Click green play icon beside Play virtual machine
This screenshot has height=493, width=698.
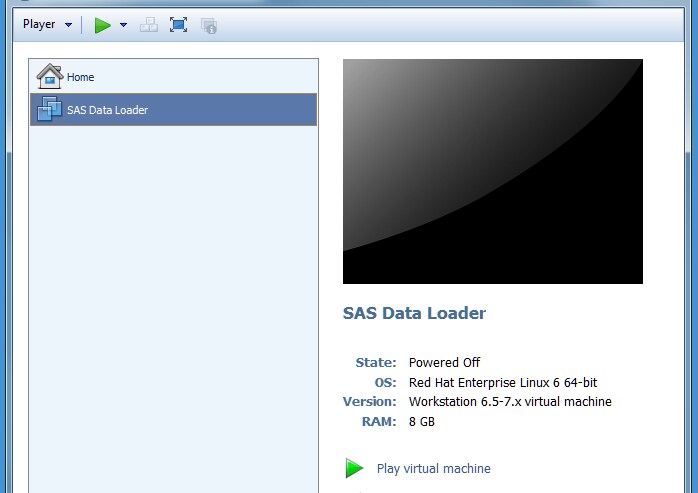click(354, 468)
